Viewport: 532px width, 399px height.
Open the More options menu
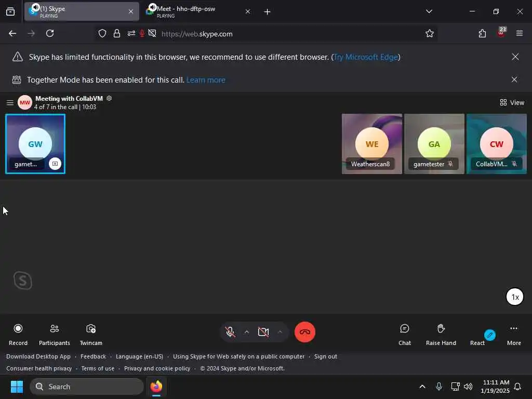tap(514, 334)
